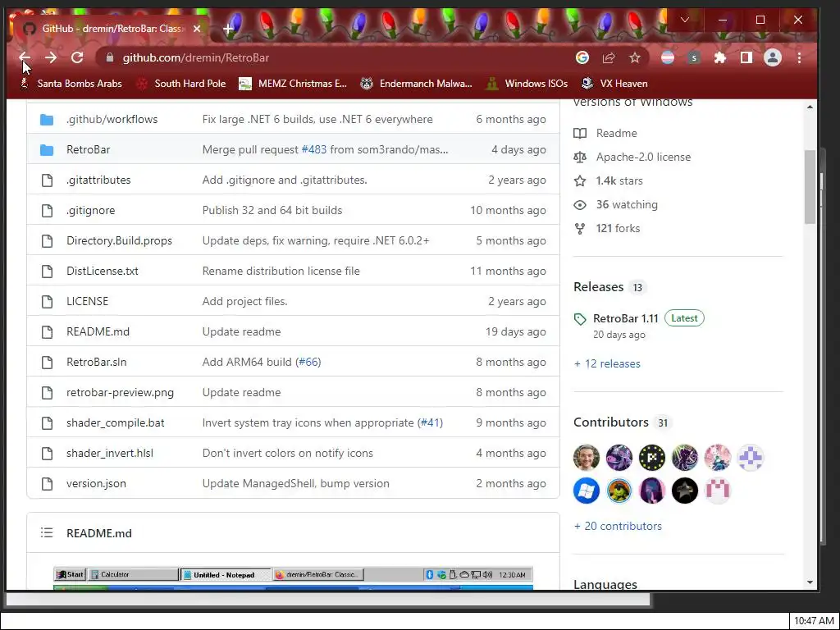Open RetroBar 1.11 latest release
This screenshot has height=630, width=840.
(x=626, y=319)
